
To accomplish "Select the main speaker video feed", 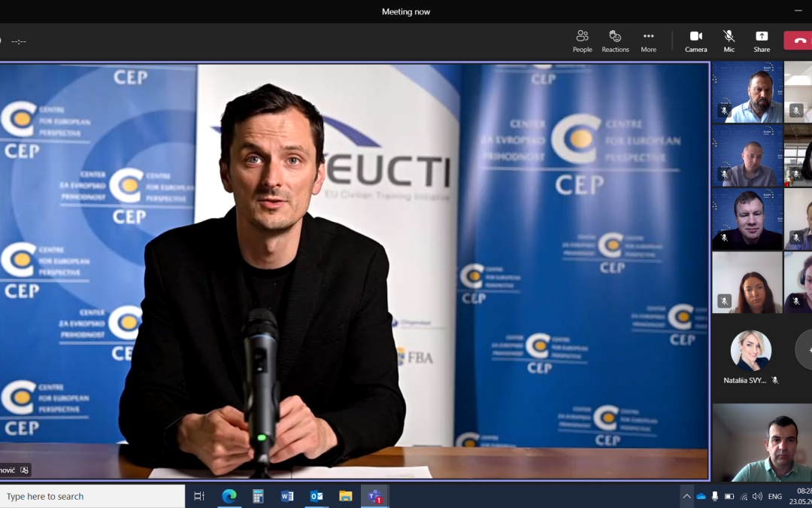I will tap(353, 271).
